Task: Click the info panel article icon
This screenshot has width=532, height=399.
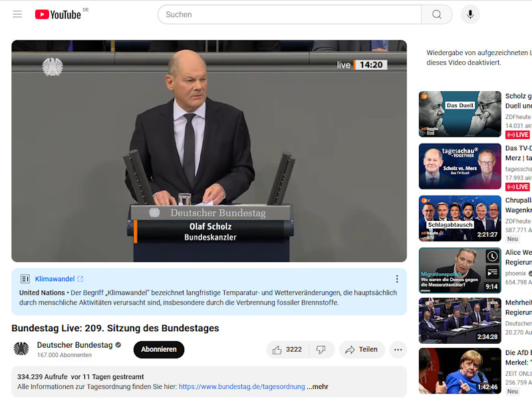Action: click(x=25, y=279)
